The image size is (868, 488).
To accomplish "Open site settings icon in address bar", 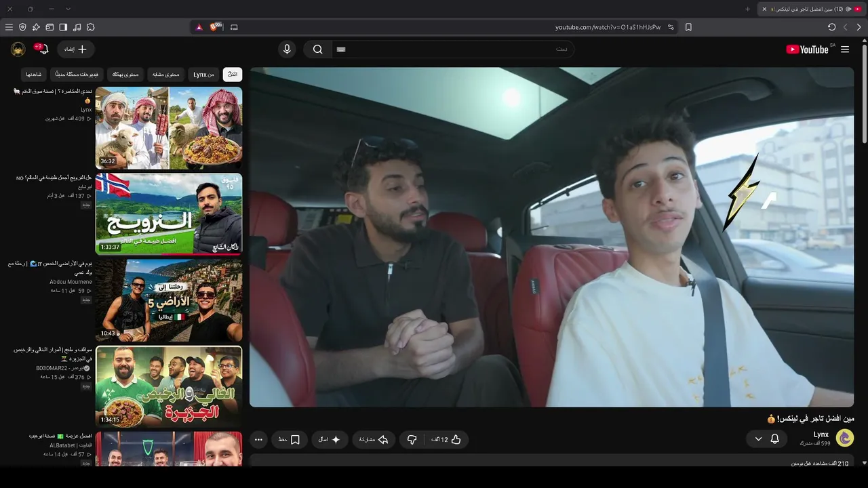I will click(671, 27).
